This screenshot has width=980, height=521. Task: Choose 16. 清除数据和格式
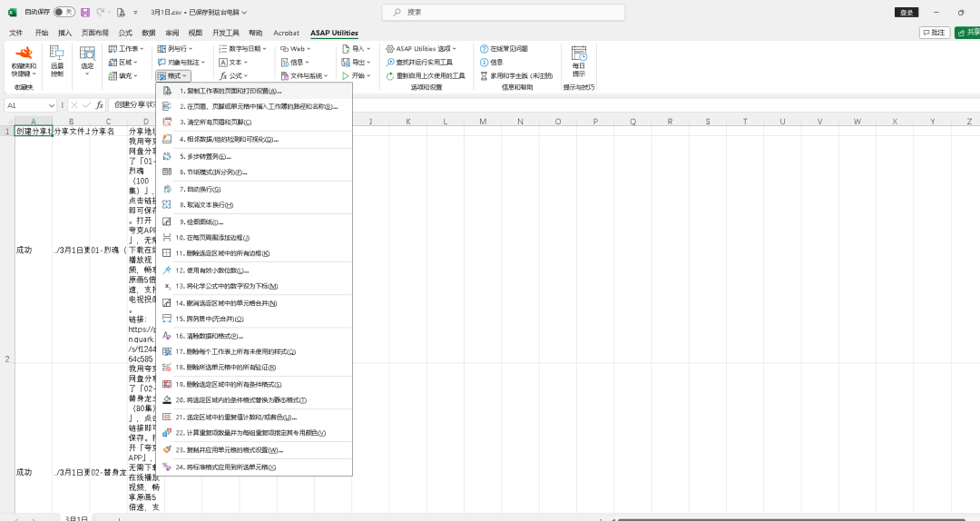(254, 336)
